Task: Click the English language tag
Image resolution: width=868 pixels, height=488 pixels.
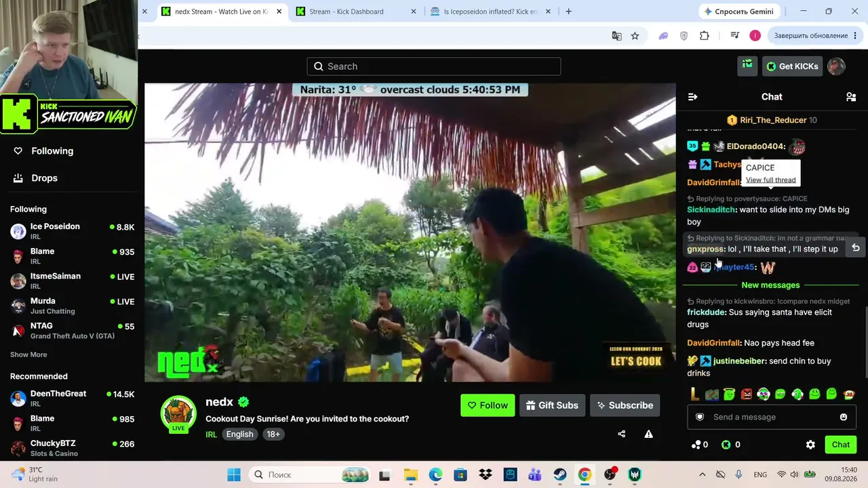Action: [239, 434]
